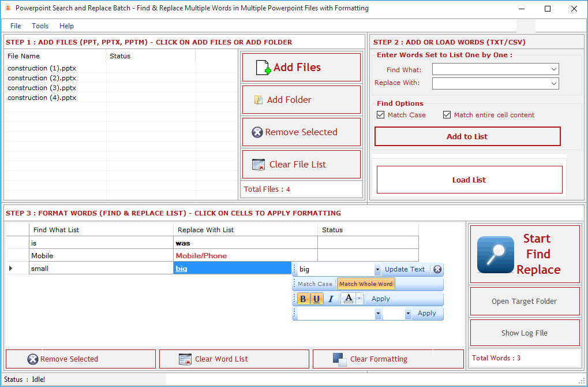Toggle Italic formatting button
Screen dimensions: 588x387
[x=331, y=299]
